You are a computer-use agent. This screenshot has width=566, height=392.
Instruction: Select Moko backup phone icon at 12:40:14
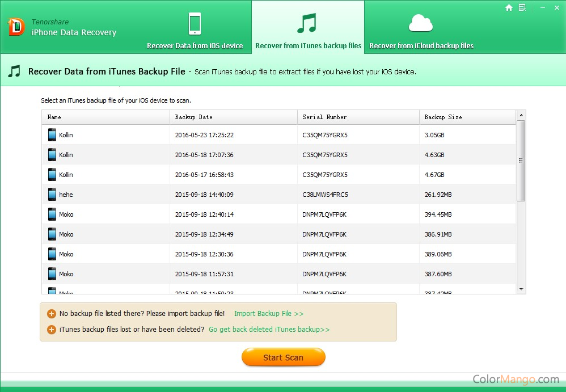pyautogui.click(x=52, y=214)
